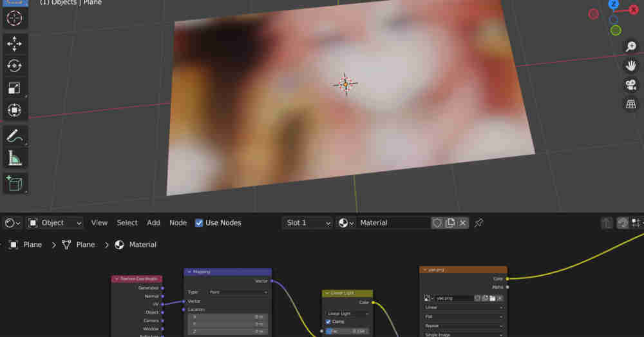This screenshot has height=337, width=644.
Task: Pin the node tree with pin icon
Action: 478,223
